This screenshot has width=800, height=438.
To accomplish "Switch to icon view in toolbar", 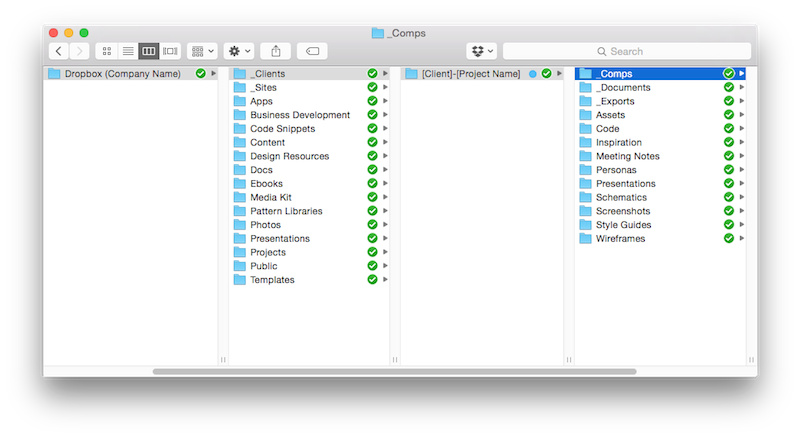I will (x=105, y=50).
